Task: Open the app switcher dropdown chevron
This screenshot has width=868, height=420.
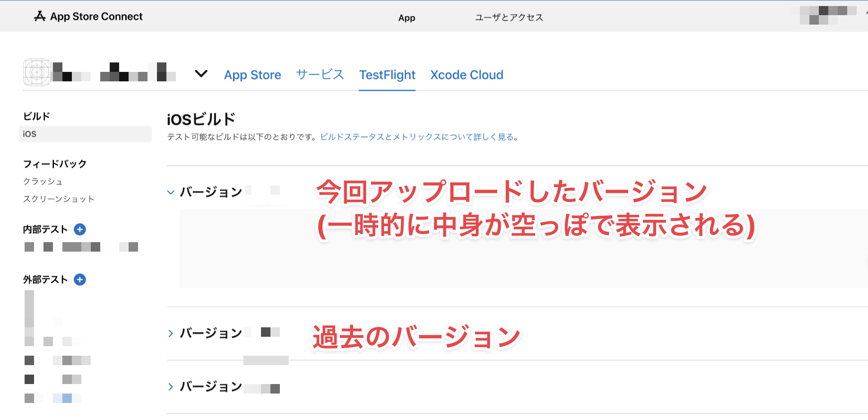Action: pos(201,74)
